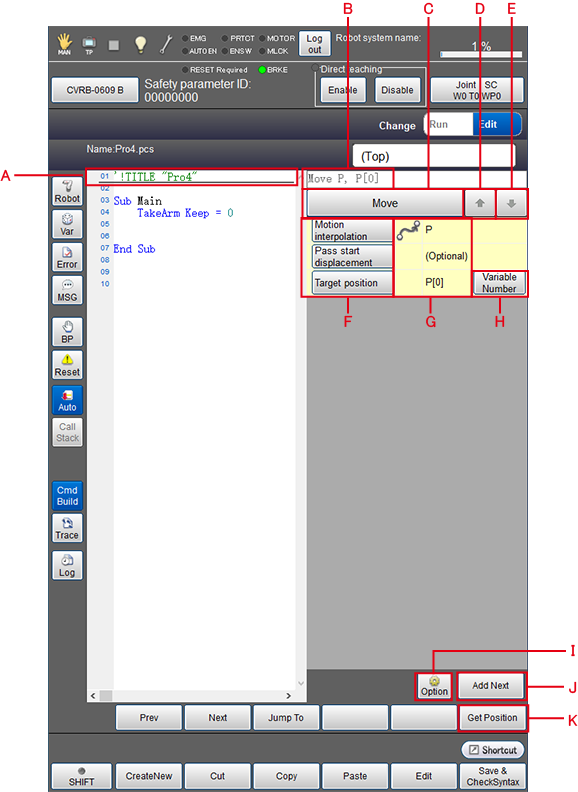
Task: Move command up with arrow button
Action: pos(479,203)
